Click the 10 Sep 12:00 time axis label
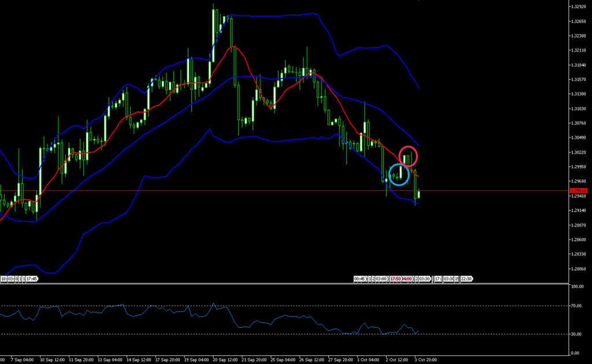 pos(52,360)
